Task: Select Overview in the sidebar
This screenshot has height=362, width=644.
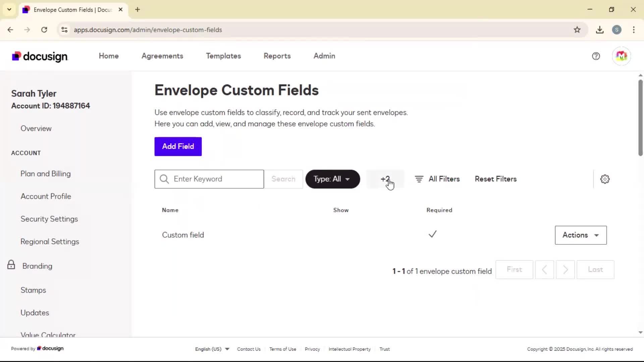Action: pos(36,128)
